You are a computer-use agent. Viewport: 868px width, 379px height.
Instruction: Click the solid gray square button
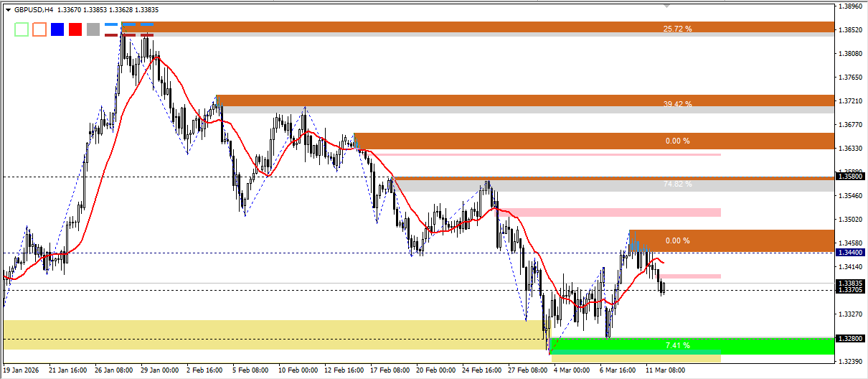pyautogui.click(x=93, y=29)
